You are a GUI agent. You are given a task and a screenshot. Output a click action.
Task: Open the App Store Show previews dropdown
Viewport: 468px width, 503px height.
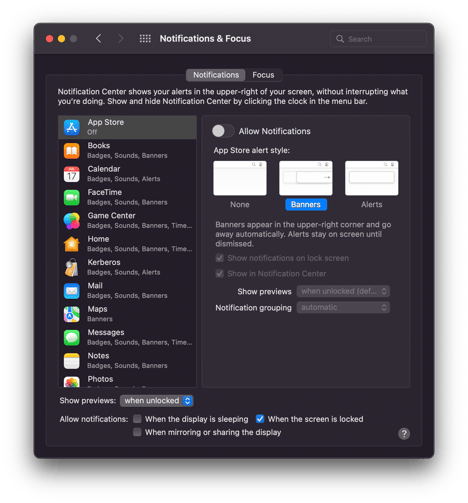coord(343,291)
